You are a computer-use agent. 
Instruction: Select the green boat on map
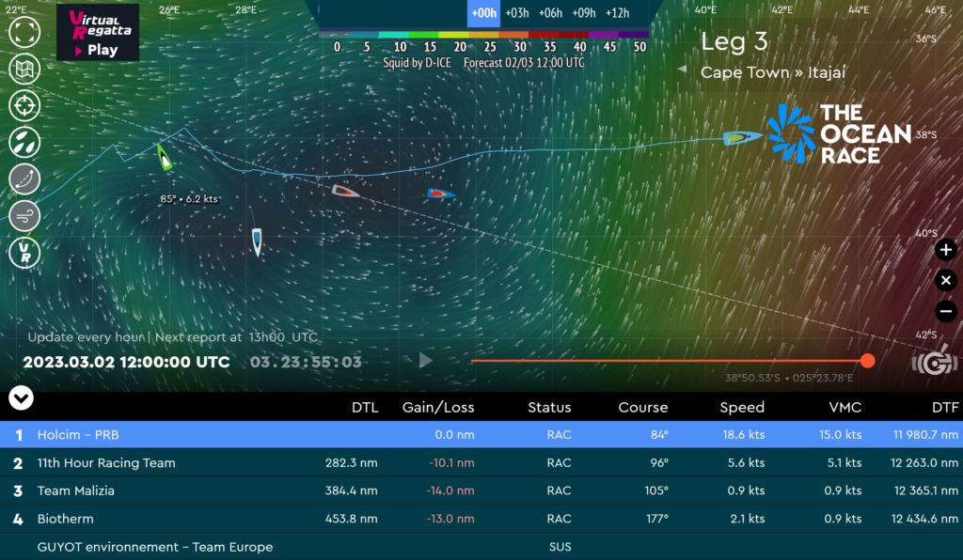164,157
